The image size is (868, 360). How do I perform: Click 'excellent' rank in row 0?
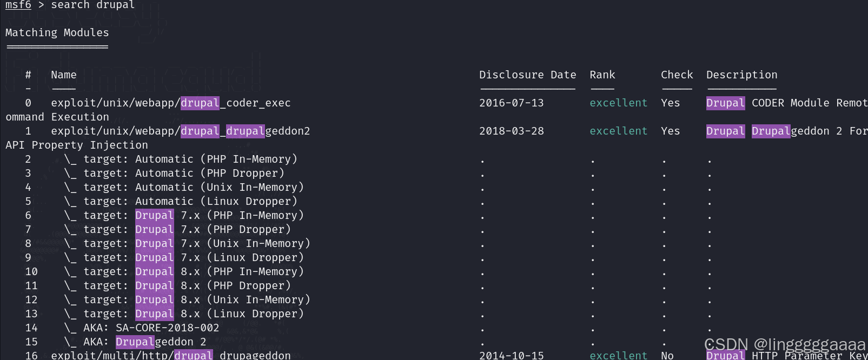pyautogui.click(x=619, y=103)
